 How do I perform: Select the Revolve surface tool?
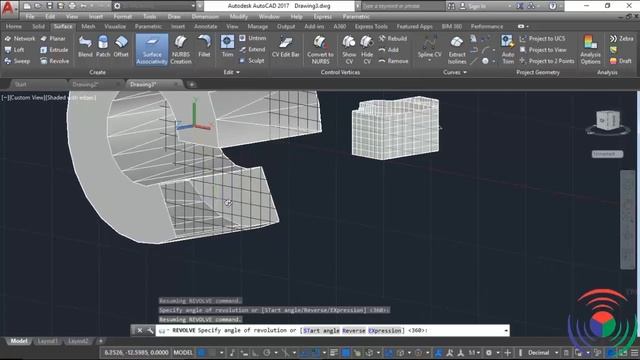click(55, 61)
